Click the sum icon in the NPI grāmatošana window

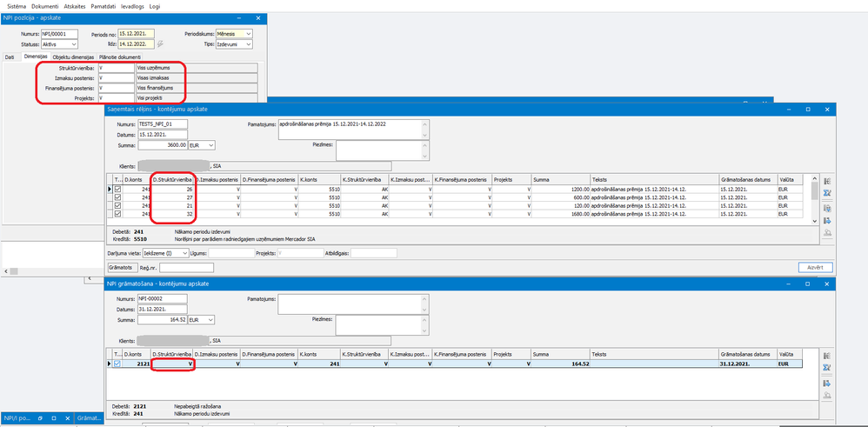point(825,368)
